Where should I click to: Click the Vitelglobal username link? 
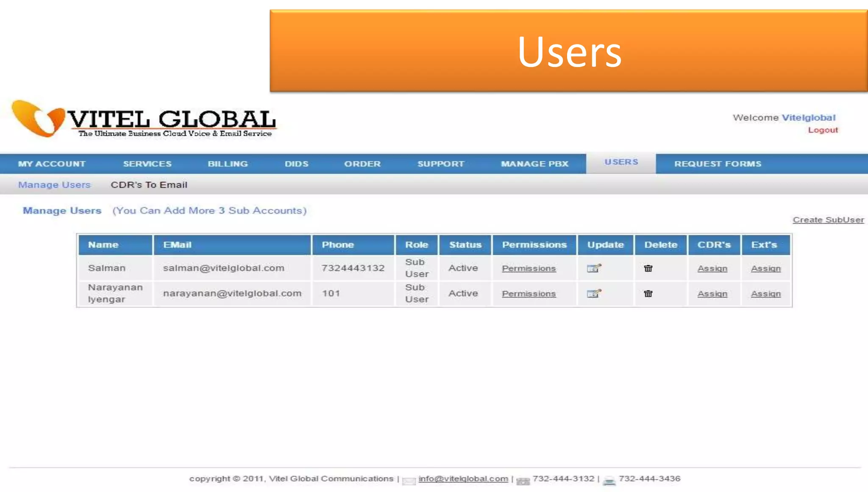[x=808, y=117]
